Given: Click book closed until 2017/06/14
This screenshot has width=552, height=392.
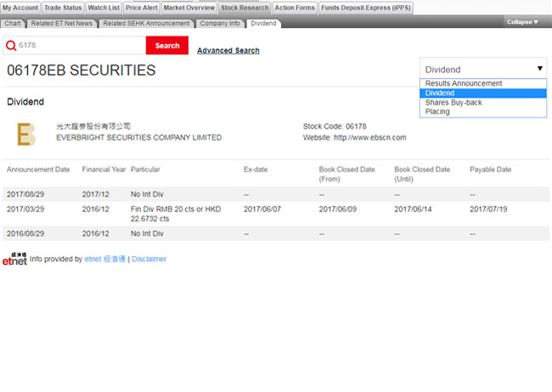Looking at the screenshot, I should pos(413,209).
